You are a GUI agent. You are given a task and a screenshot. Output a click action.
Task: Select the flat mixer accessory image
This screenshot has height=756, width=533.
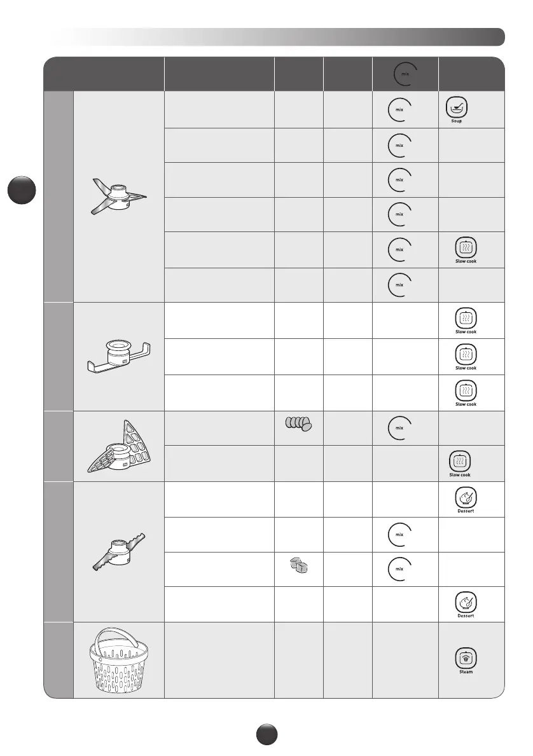point(118,356)
